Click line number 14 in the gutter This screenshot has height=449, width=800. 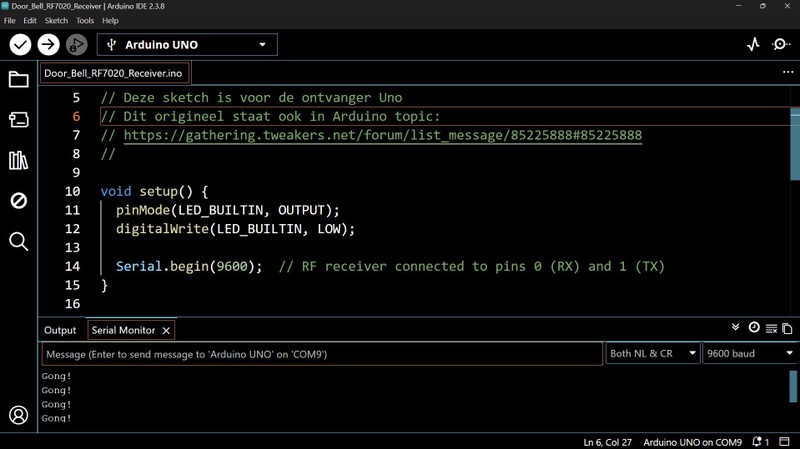pyautogui.click(x=72, y=266)
